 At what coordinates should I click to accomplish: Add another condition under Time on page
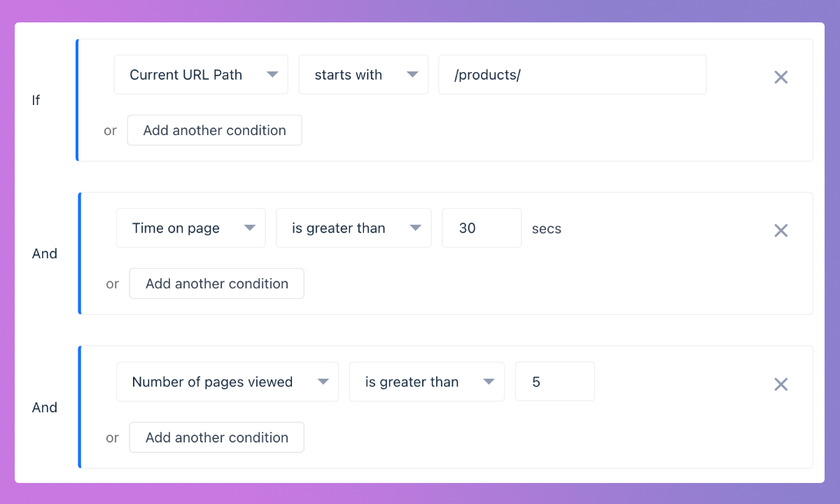(217, 283)
